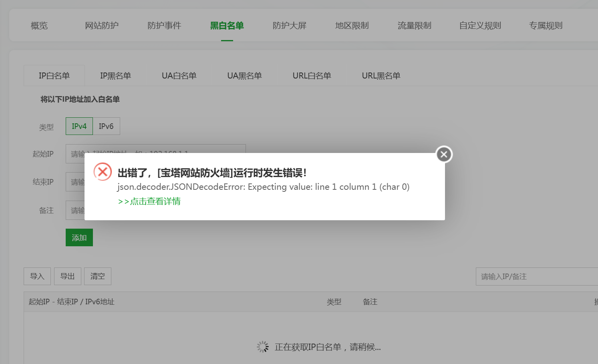The image size is (598, 364).
Task: Switch to the 自定义规则 tab
Action: pyautogui.click(x=479, y=25)
